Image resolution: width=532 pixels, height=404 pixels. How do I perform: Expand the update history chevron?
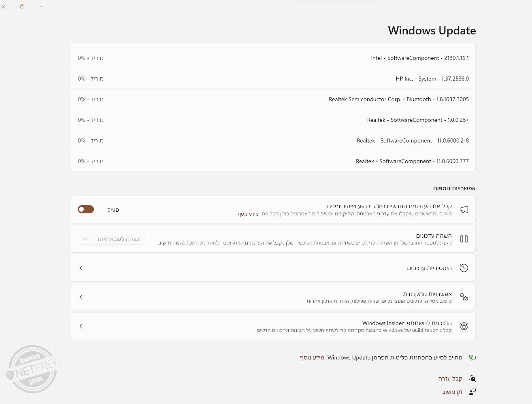81,268
